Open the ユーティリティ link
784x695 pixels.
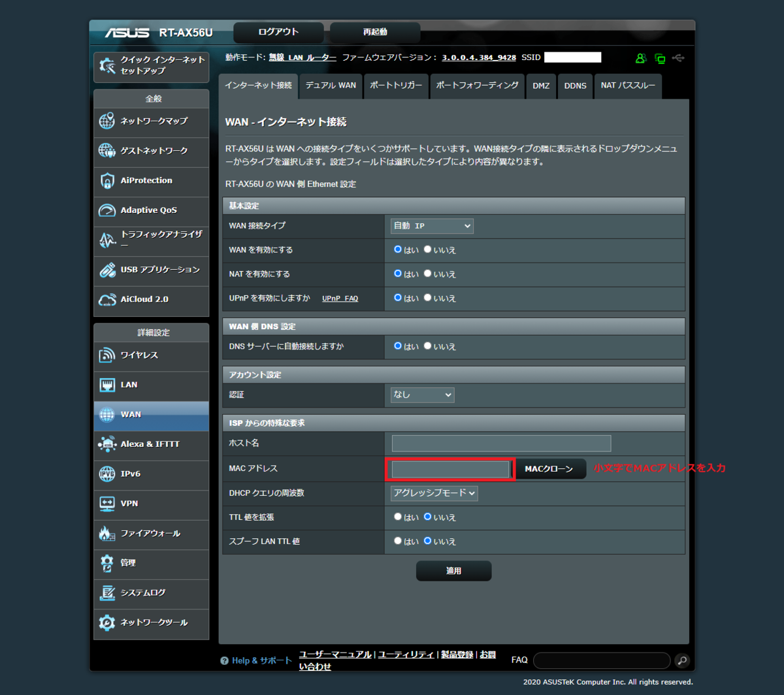pos(406,655)
